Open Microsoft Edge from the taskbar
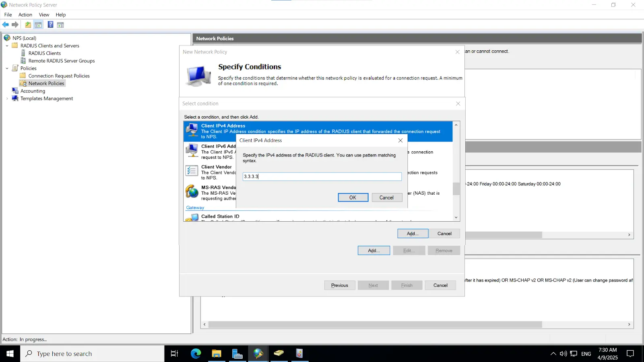Viewport: 644px width, 362px height. (196, 354)
